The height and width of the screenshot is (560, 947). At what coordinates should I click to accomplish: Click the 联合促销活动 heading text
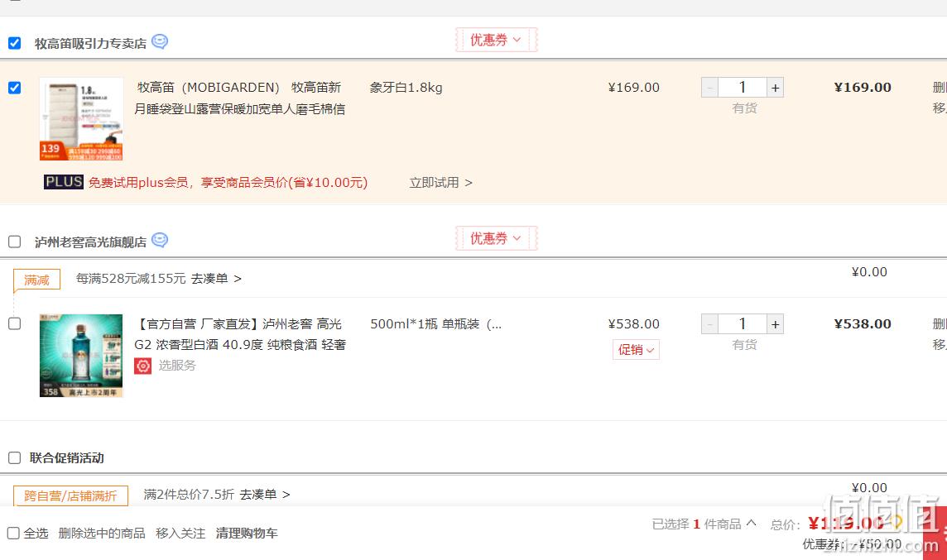click(x=66, y=458)
